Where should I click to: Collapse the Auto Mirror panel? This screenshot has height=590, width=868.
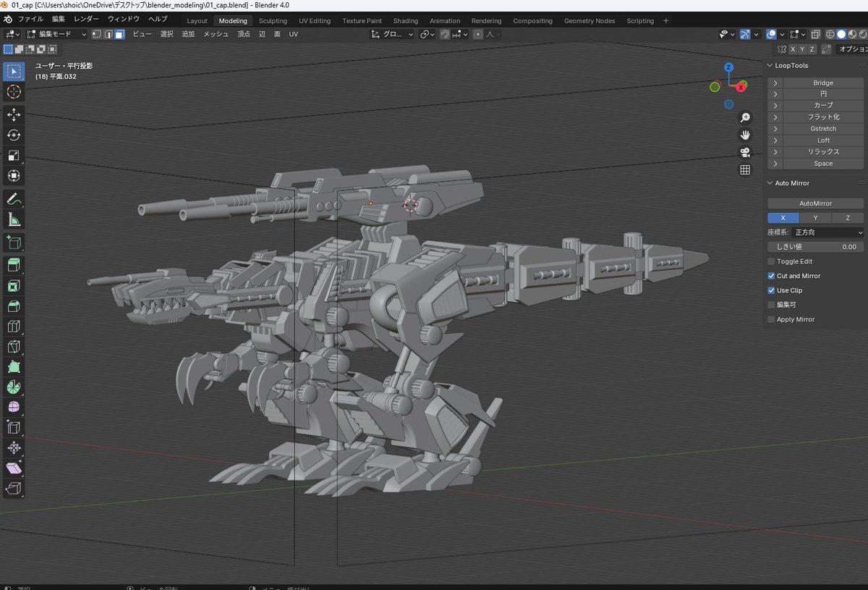pos(770,183)
